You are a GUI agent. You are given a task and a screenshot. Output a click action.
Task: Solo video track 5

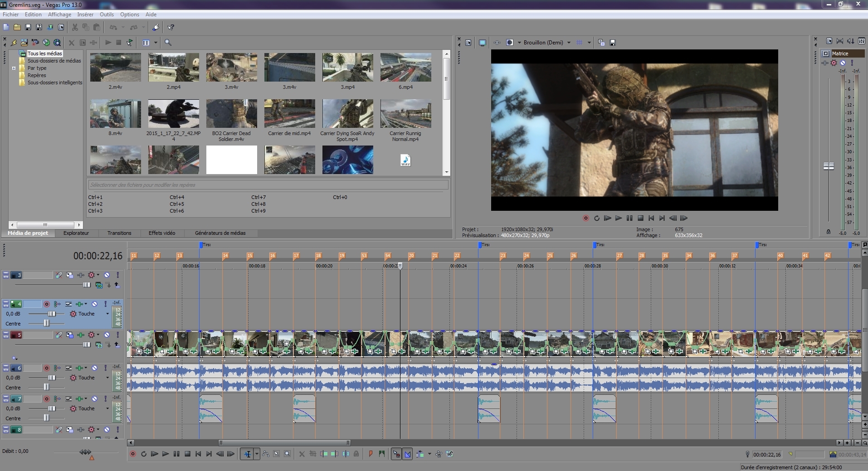point(117,335)
